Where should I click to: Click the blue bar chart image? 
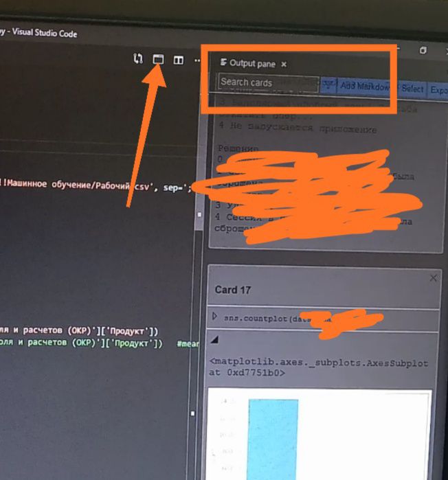pos(320,434)
